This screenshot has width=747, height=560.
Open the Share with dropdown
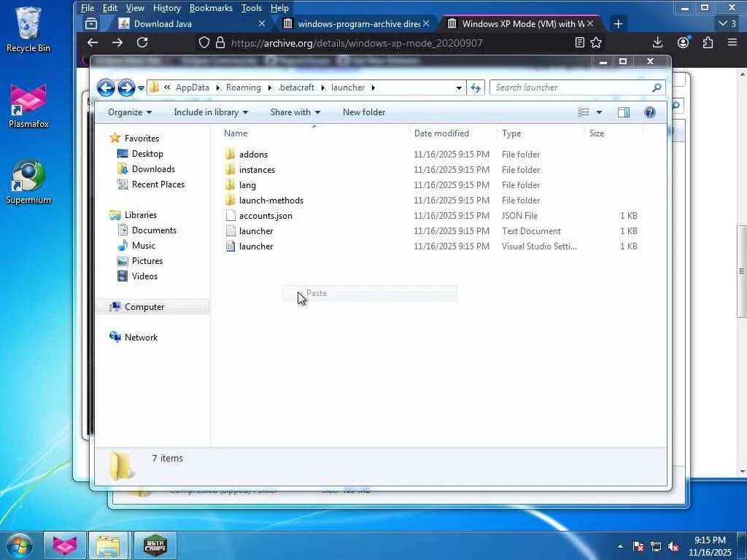click(x=295, y=112)
